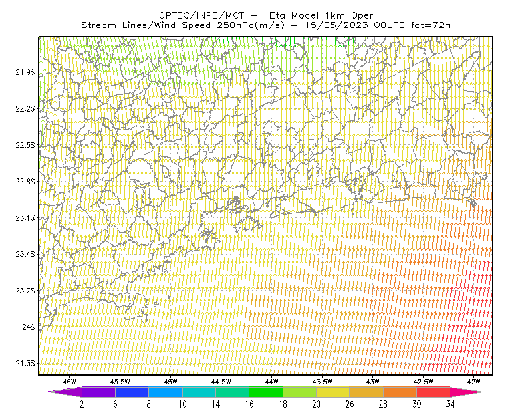Click the 44W longitude label
The height and width of the screenshot is (411, 532).
point(272,382)
